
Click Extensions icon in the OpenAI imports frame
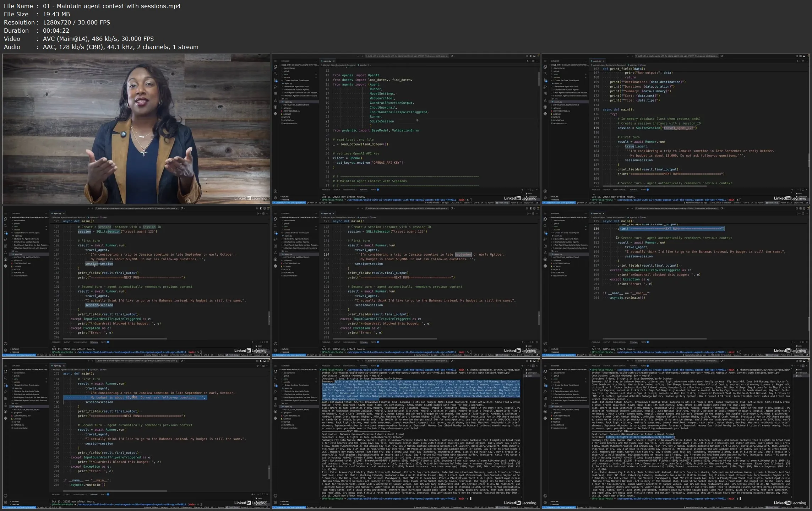[275, 94]
